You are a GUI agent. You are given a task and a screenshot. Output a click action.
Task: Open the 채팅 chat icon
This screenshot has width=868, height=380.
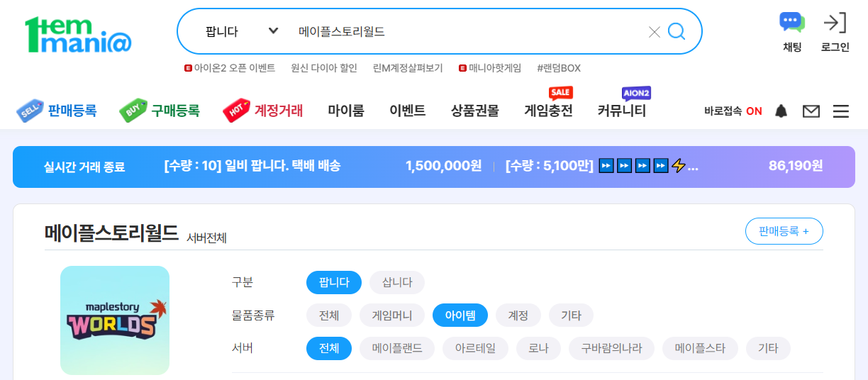(x=792, y=33)
